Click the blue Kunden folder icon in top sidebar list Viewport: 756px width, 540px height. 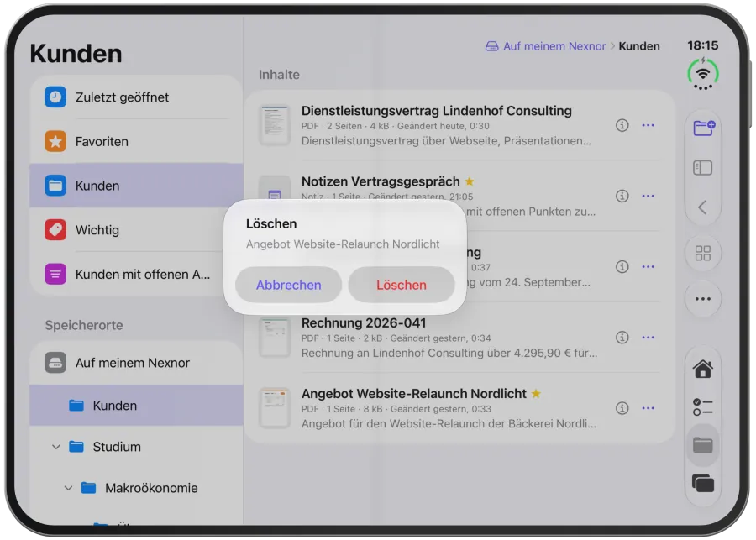click(x=55, y=186)
